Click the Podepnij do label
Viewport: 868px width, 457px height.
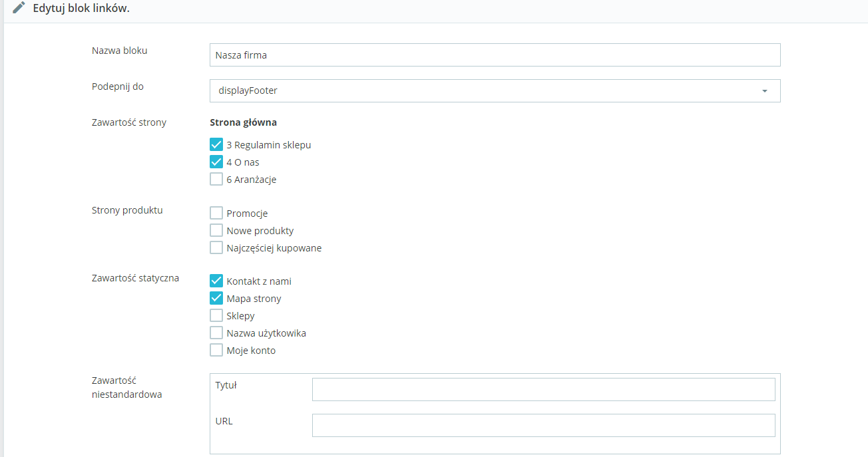point(118,86)
